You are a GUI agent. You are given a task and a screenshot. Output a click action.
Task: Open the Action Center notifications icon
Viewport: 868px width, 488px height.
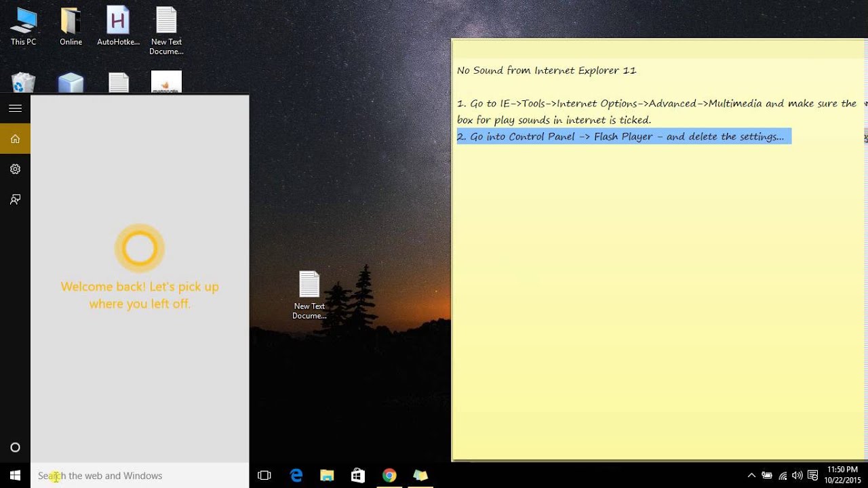point(813,476)
